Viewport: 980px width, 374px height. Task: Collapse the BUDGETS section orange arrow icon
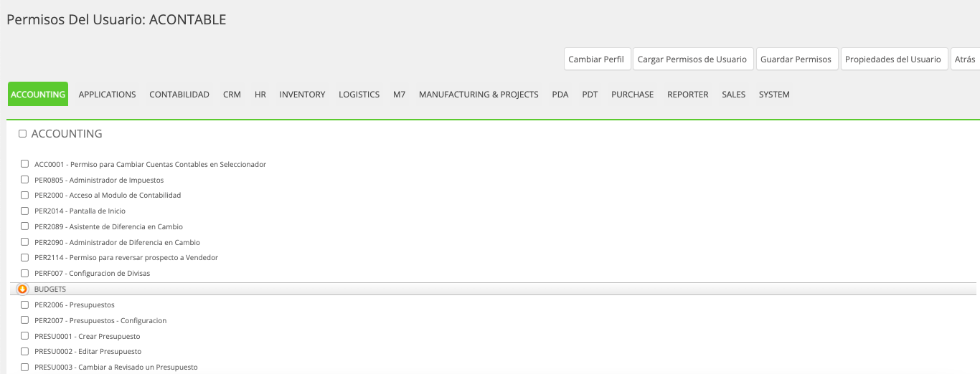[x=22, y=289]
